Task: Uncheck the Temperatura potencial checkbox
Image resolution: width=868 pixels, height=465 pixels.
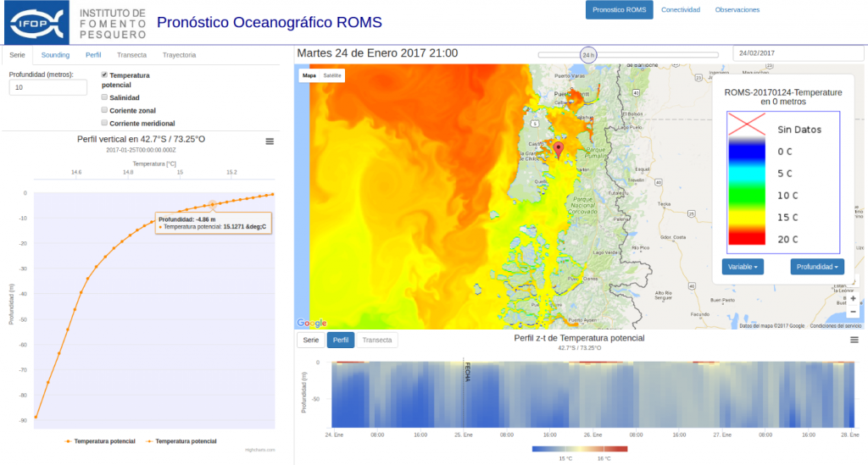Action: pos(104,75)
